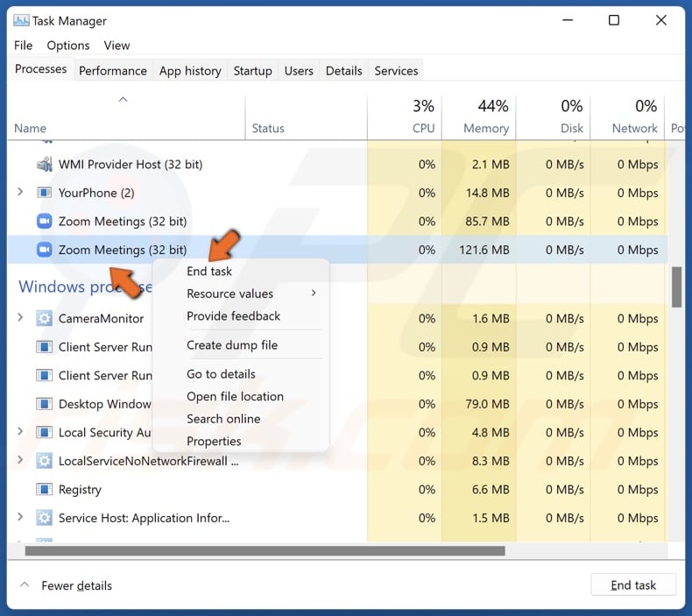This screenshot has height=616, width=692.
Task: Switch to the Performance tab
Action: tap(113, 71)
